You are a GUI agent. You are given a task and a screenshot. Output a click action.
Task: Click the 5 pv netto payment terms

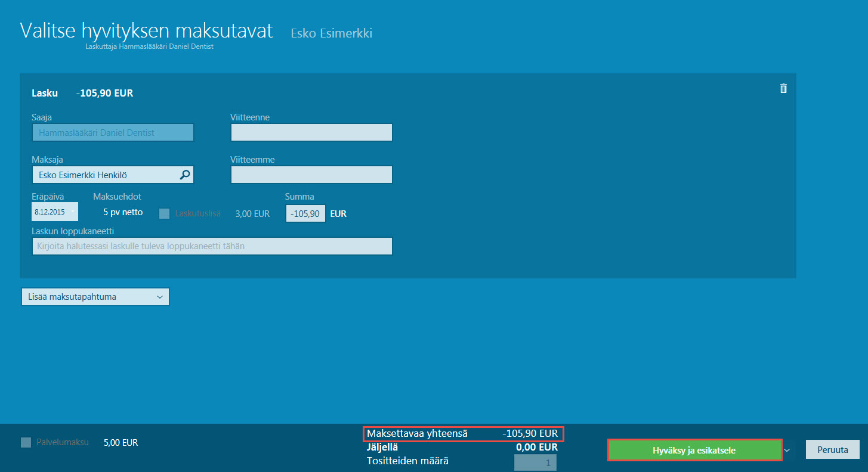coord(123,212)
